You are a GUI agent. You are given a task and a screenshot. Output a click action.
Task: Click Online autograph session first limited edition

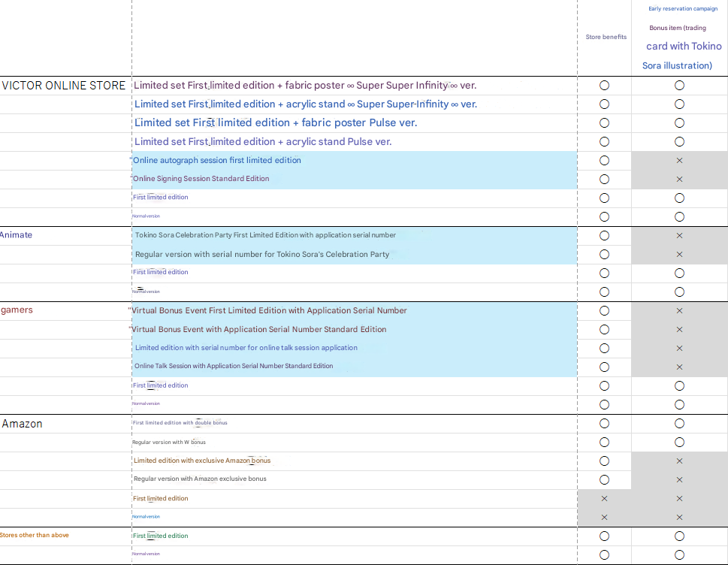pyautogui.click(x=217, y=160)
